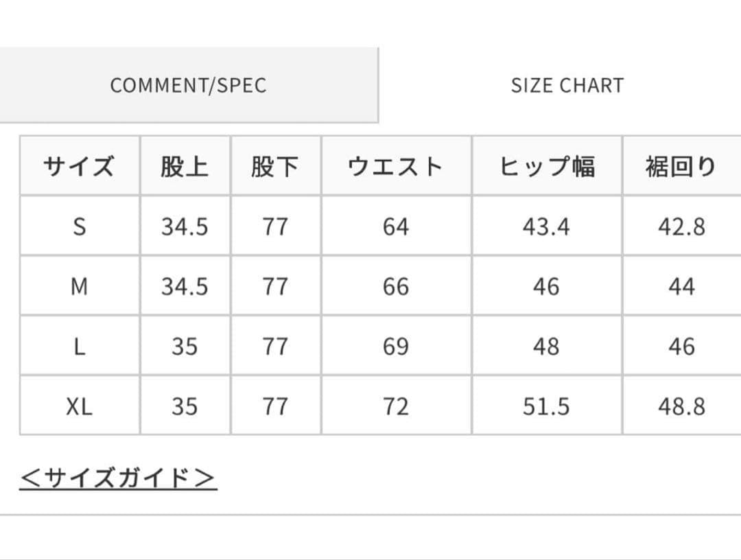Image resolution: width=741 pixels, height=560 pixels.
Task: Select the hip width 46 for size M
Action: click(545, 286)
